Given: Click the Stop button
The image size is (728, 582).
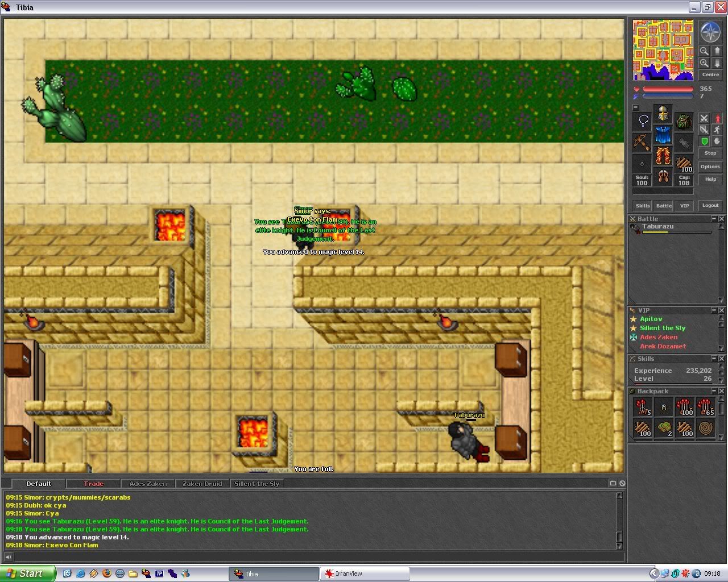Looking at the screenshot, I should click(x=710, y=153).
